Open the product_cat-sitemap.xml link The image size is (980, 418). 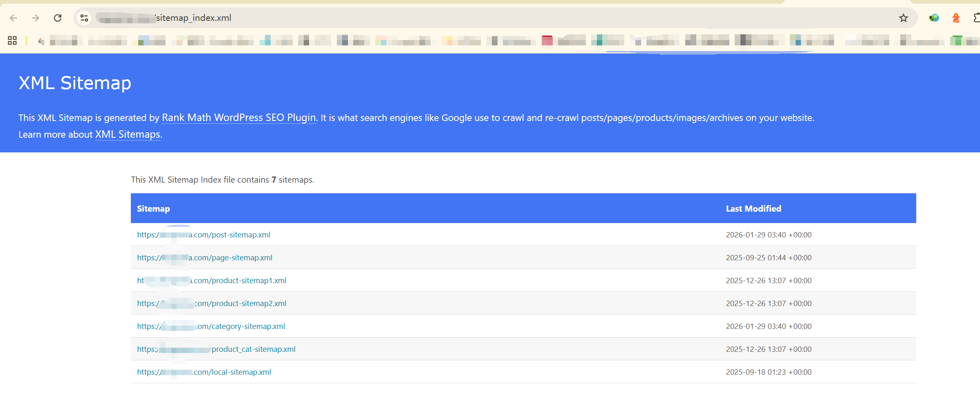253,349
